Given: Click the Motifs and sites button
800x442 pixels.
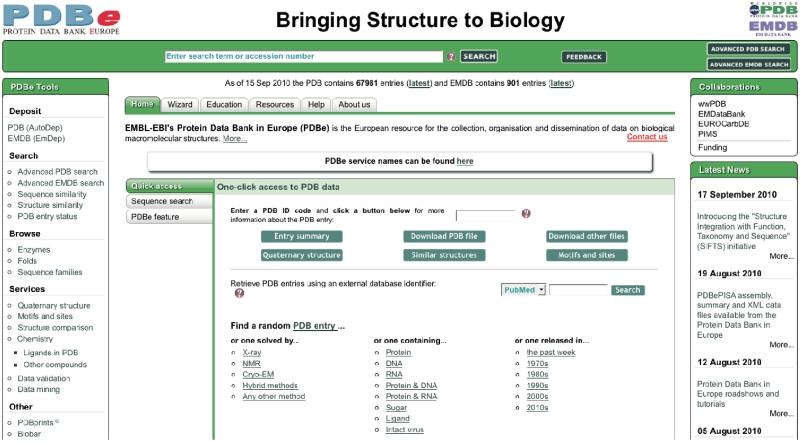Looking at the screenshot, I should [587, 255].
